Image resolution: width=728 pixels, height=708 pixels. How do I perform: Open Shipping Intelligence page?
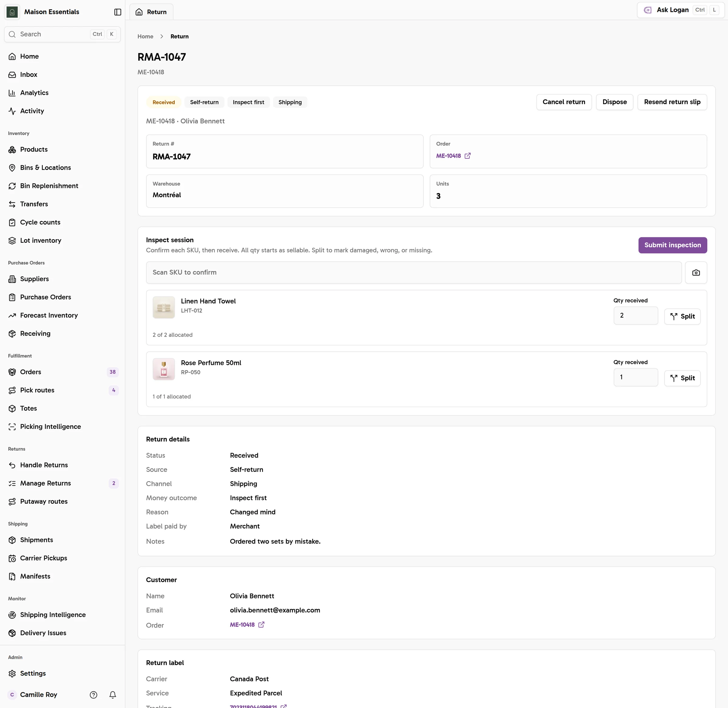pos(62,615)
